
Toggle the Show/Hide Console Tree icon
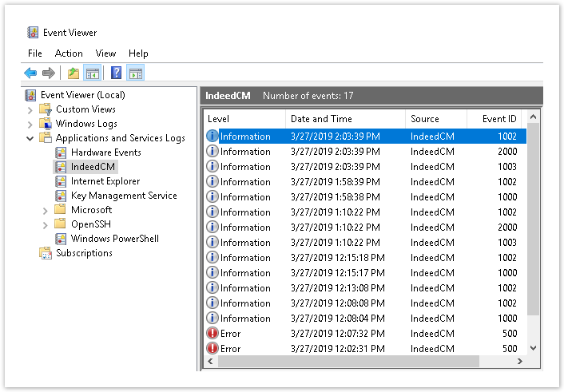(93, 73)
